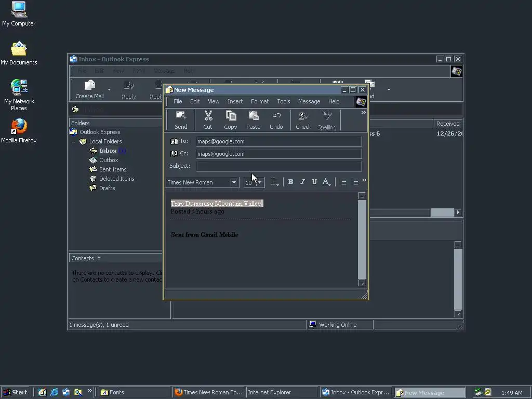The height and width of the screenshot is (399, 532).
Task: Cut selected text in New Message
Action: point(208,120)
